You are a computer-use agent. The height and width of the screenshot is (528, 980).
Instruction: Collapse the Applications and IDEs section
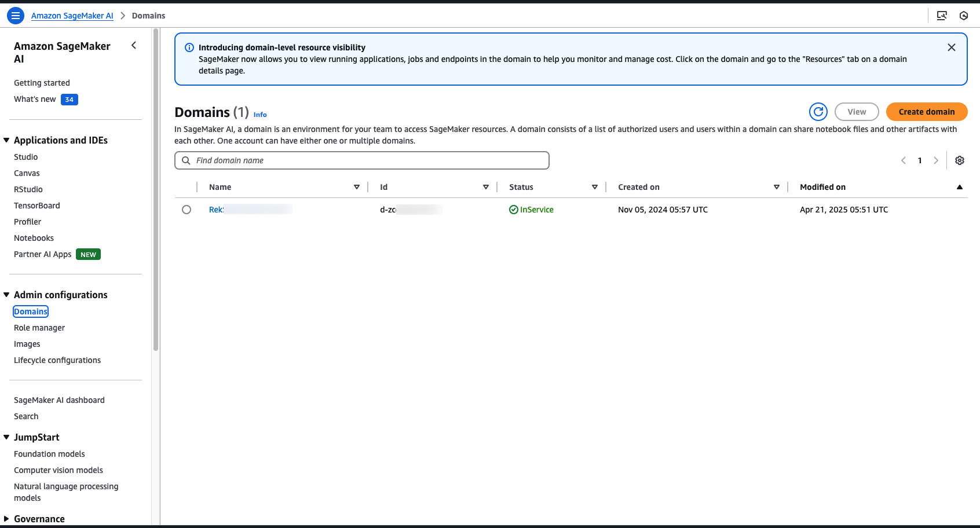(6, 140)
